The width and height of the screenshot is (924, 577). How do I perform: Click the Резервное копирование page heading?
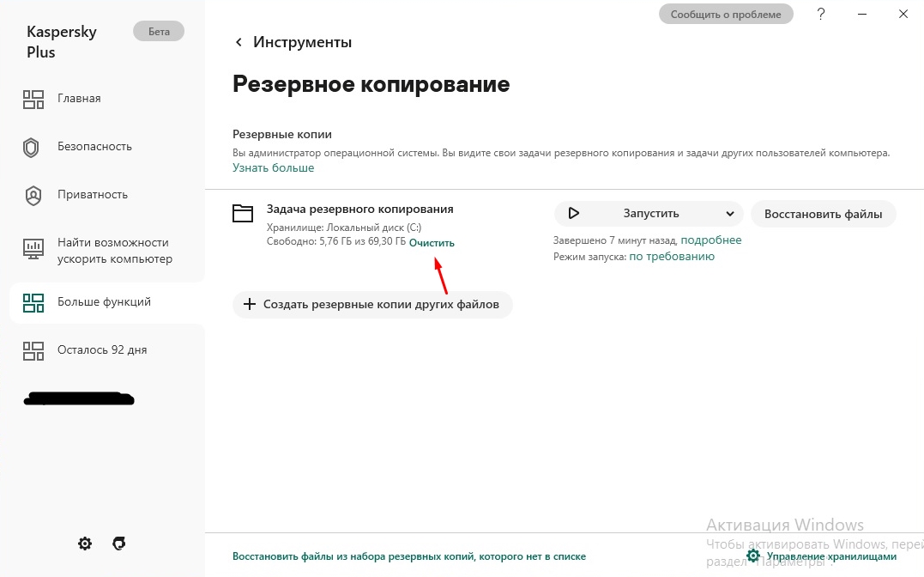pos(371,84)
